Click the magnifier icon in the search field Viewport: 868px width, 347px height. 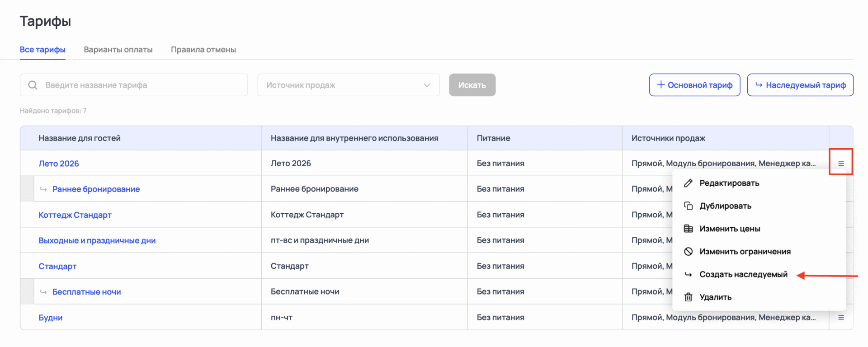pos(33,85)
